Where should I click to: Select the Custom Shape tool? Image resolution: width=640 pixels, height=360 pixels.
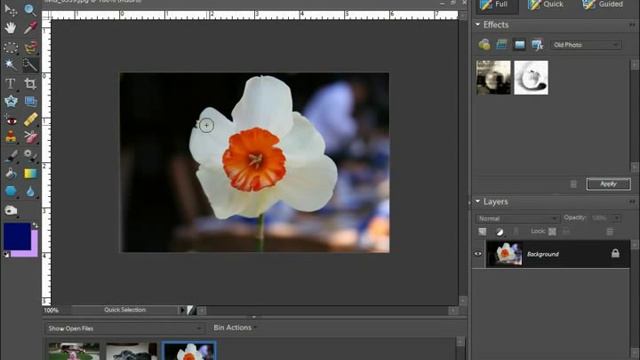coord(11,191)
